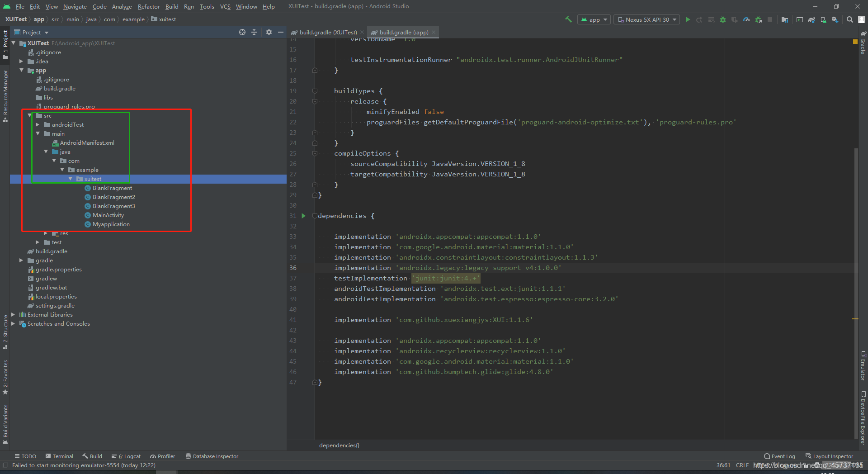Toggle Resource Manager side tab
Screen dimensions: 868x474
pyautogui.click(x=5, y=96)
